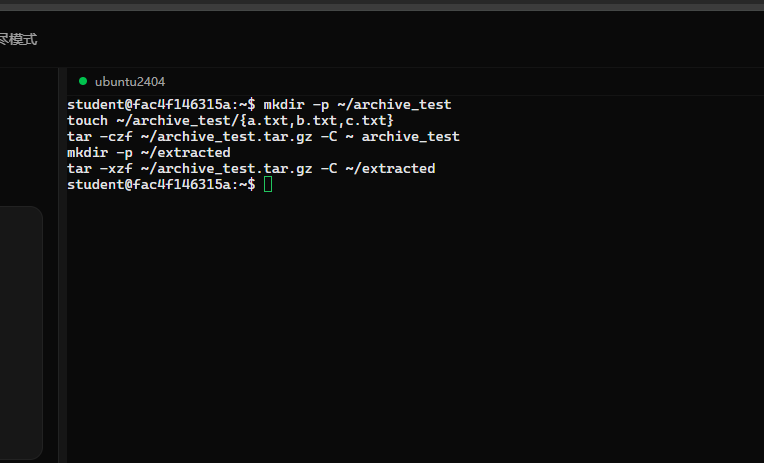Click the green terminal cursor block
This screenshot has width=764, height=463.
(x=268, y=184)
